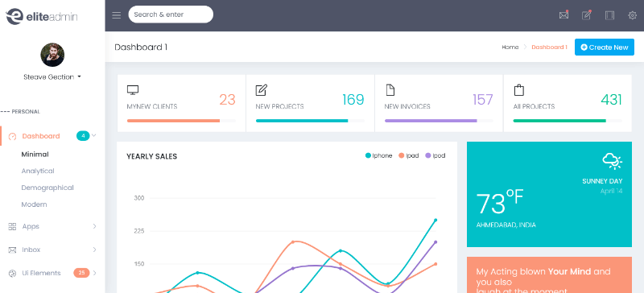644x293 pixels.
Task: Click the user profile avatar photo
Action: pyautogui.click(x=52, y=55)
